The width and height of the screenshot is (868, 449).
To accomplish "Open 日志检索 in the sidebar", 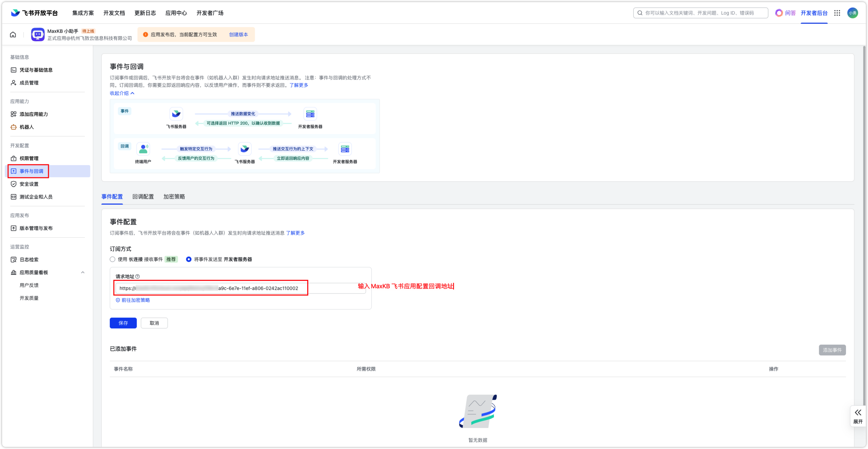I will 29,260.
